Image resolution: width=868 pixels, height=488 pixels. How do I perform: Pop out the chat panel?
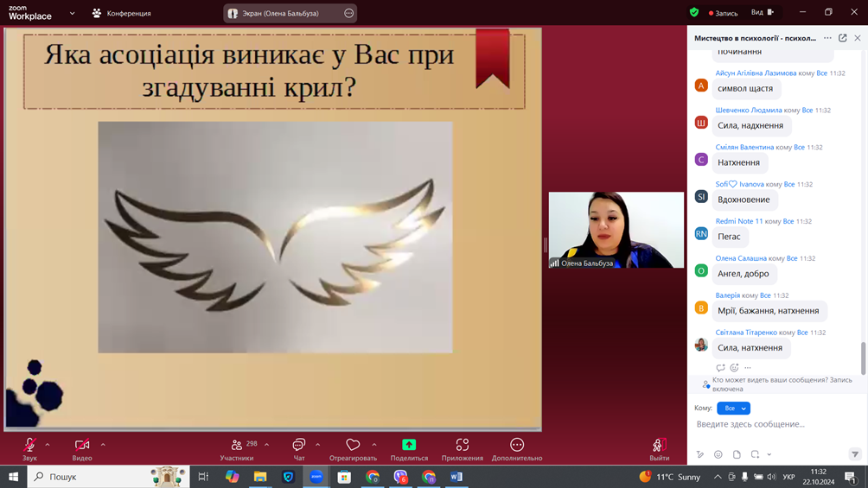tap(843, 38)
